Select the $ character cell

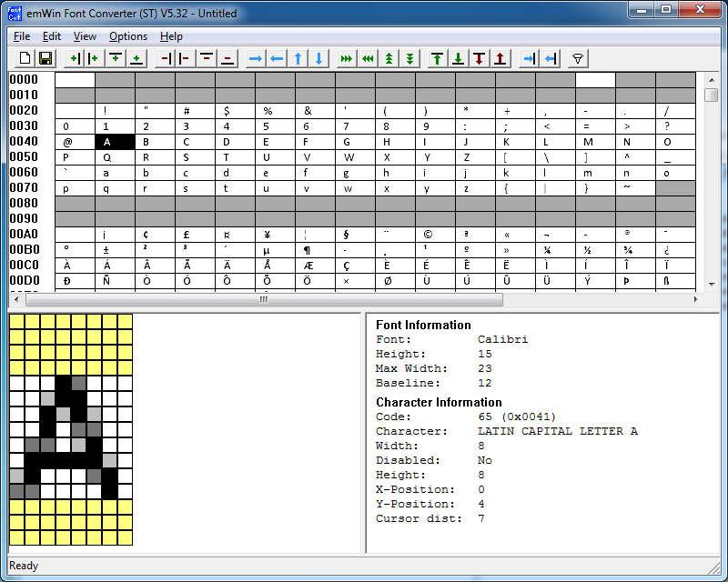(235, 111)
